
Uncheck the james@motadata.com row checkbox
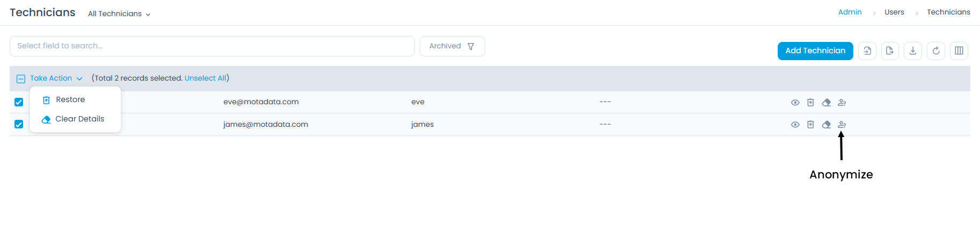tap(19, 124)
